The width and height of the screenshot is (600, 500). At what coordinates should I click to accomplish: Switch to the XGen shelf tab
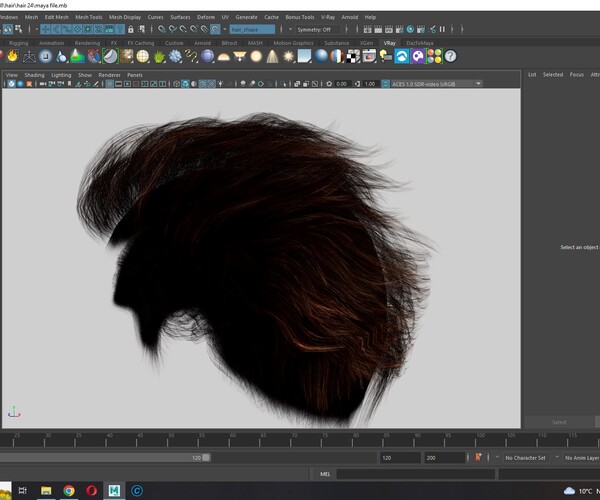[x=366, y=43]
